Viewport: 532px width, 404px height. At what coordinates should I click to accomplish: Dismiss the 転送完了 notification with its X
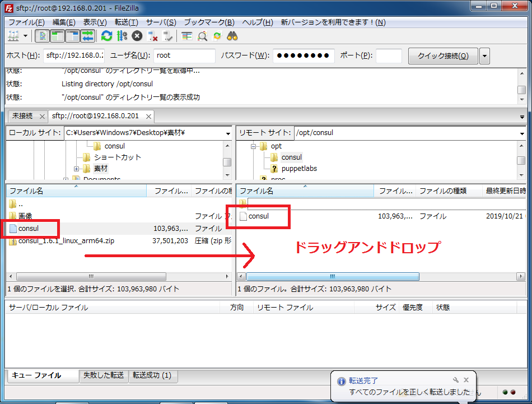(x=466, y=380)
